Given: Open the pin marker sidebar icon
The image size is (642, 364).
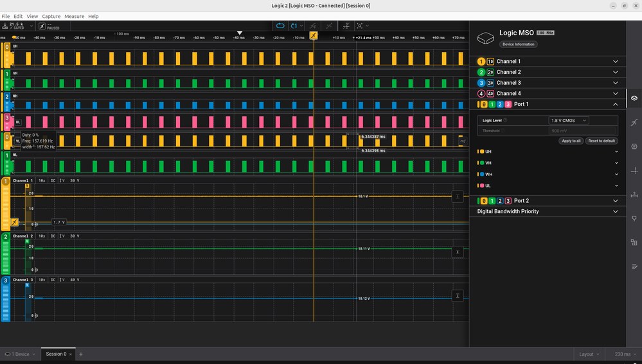Looking at the screenshot, I should click(x=634, y=218).
